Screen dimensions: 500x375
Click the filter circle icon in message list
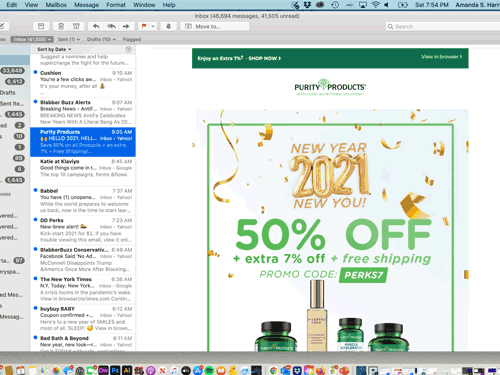click(x=128, y=49)
